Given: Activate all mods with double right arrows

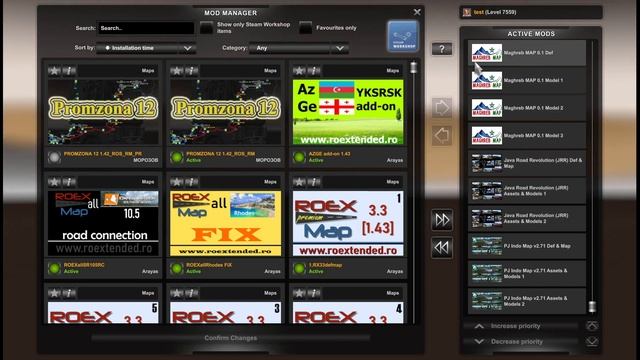Looking at the screenshot, I should coord(442,220).
